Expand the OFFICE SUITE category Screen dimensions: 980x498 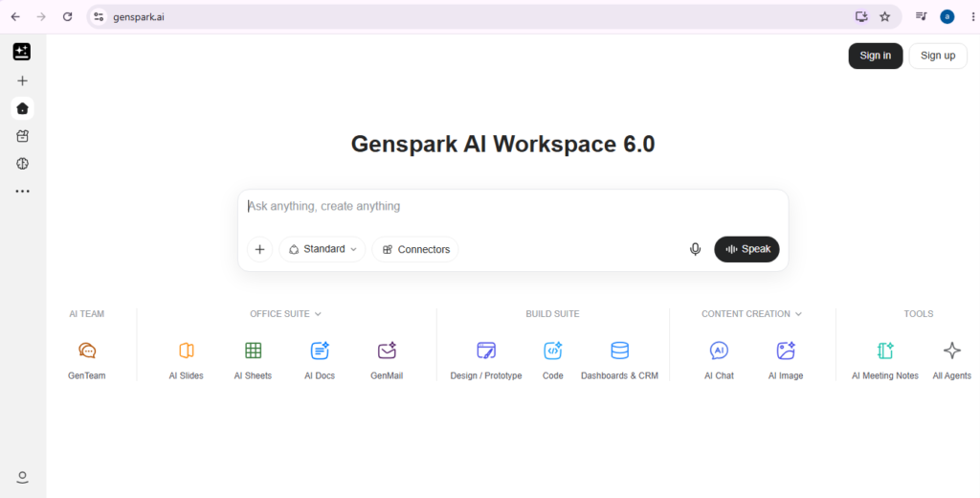click(285, 314)
